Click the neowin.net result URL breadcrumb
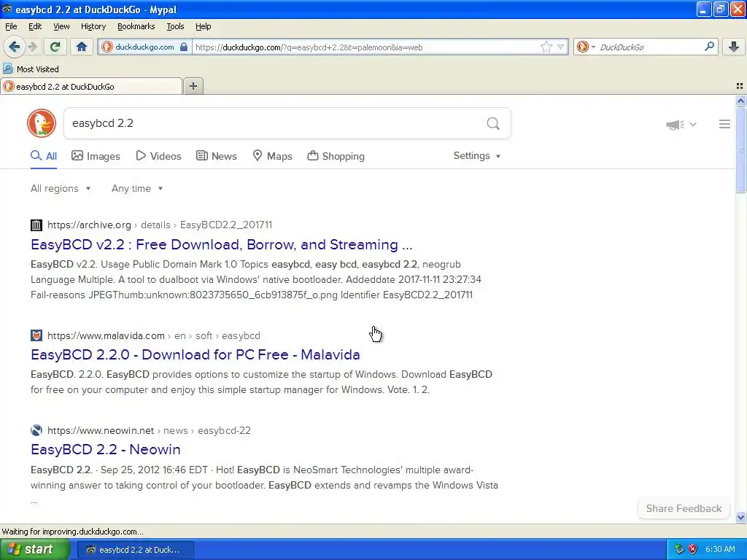 (149, 430)
